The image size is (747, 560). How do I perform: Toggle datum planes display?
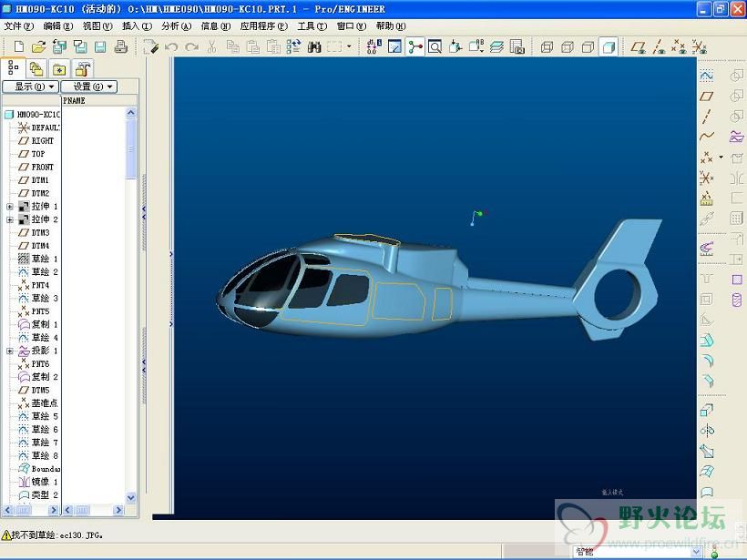[x=638, y=46]
